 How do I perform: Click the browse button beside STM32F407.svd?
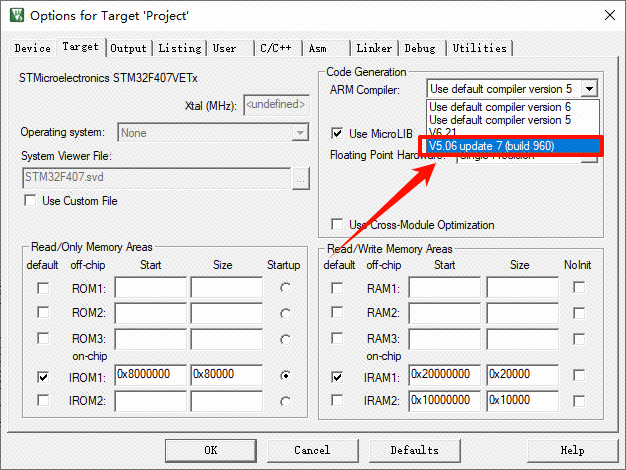click(x=300, y=178)
